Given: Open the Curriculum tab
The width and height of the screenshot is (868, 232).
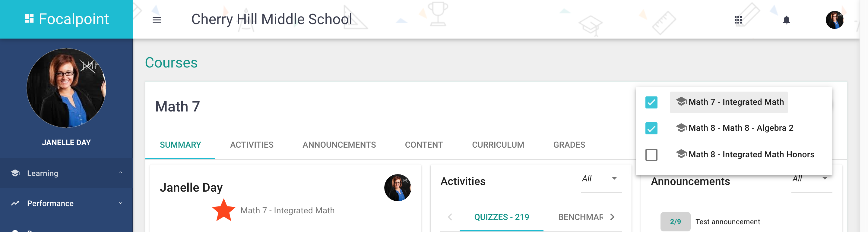Looking at the screenshot, I should pos(498,145).
